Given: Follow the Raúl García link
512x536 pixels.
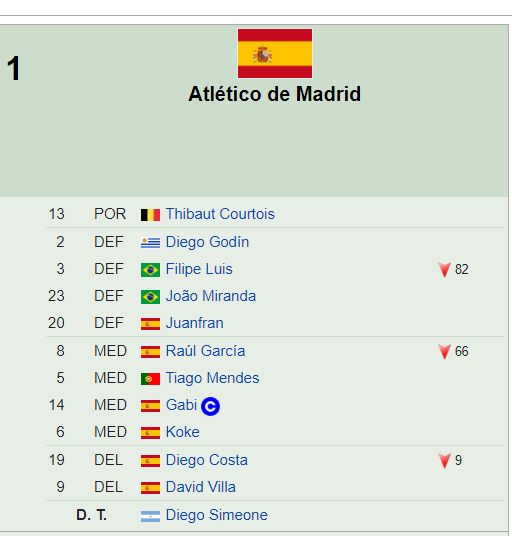Looking at the screenshot, I should 205,351.
